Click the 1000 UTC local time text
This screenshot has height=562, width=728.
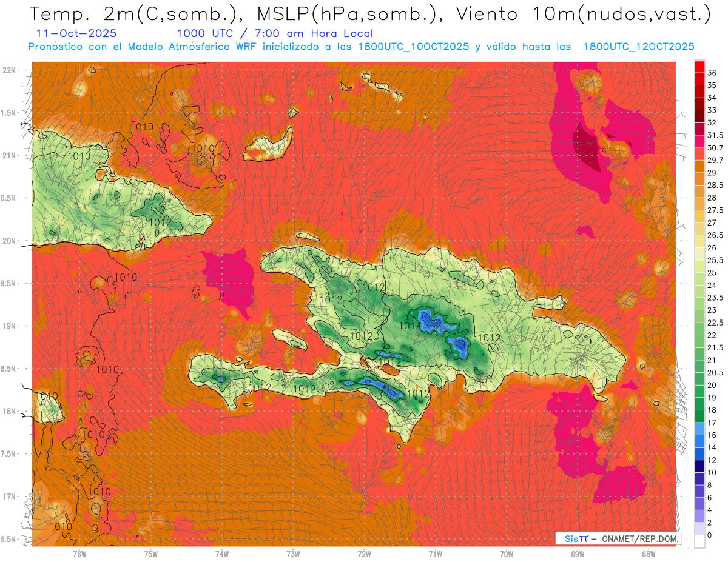(275, 33)
